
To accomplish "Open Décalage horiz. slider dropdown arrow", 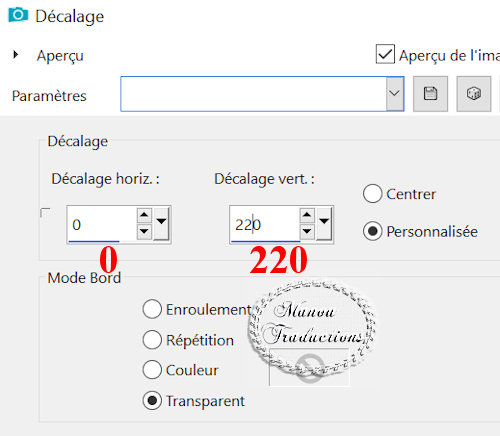I will pyautogui.click(x=161, y=223).
